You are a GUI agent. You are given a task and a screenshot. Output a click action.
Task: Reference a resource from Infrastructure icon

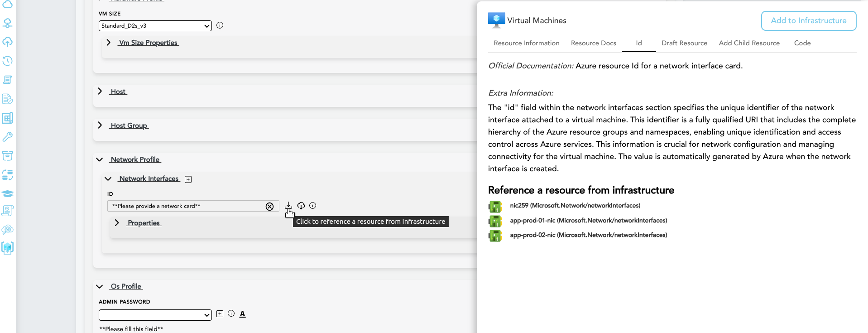point(288,206)
